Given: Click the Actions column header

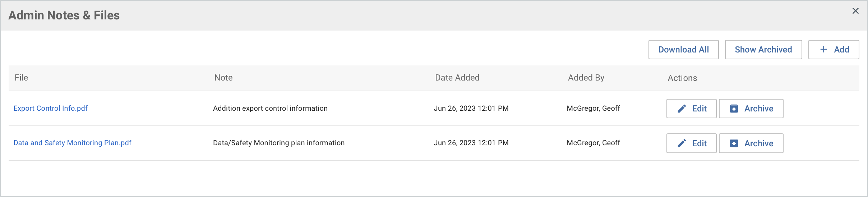Looking at the screenshot, I should [682, 78].
